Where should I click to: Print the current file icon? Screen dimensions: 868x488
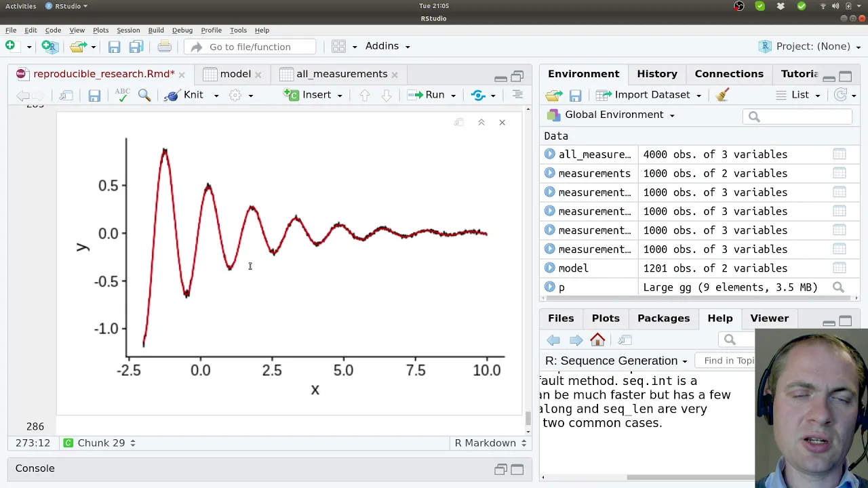(164, 46)
